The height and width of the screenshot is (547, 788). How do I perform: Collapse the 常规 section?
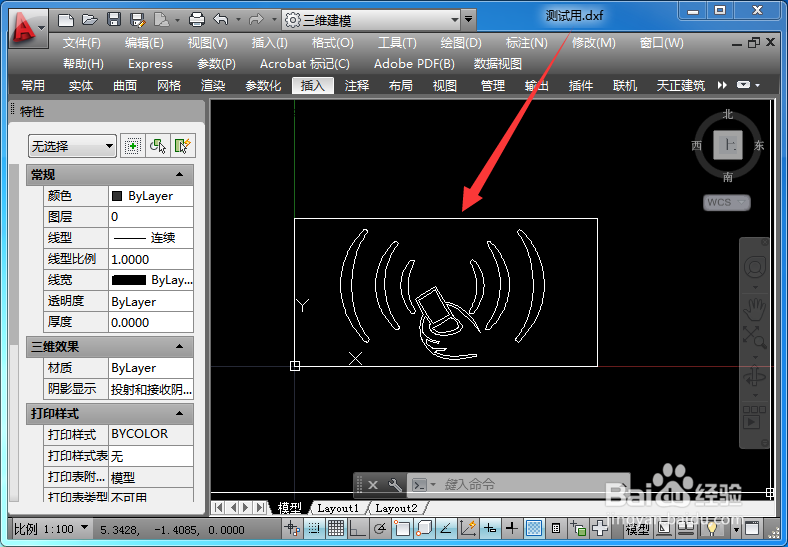(x=179, y=174)
